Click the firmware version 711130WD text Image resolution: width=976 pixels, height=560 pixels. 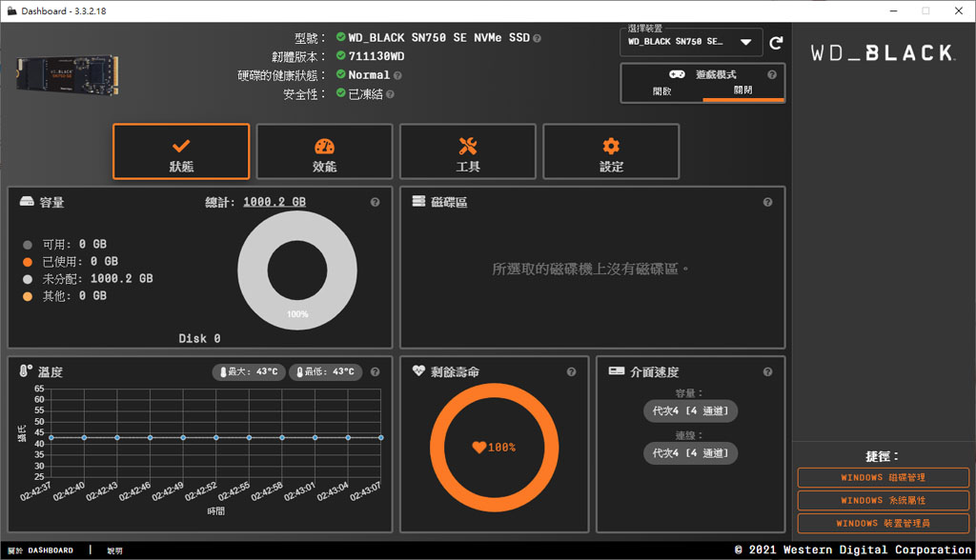pyautogui.click(x=376, y=56)
